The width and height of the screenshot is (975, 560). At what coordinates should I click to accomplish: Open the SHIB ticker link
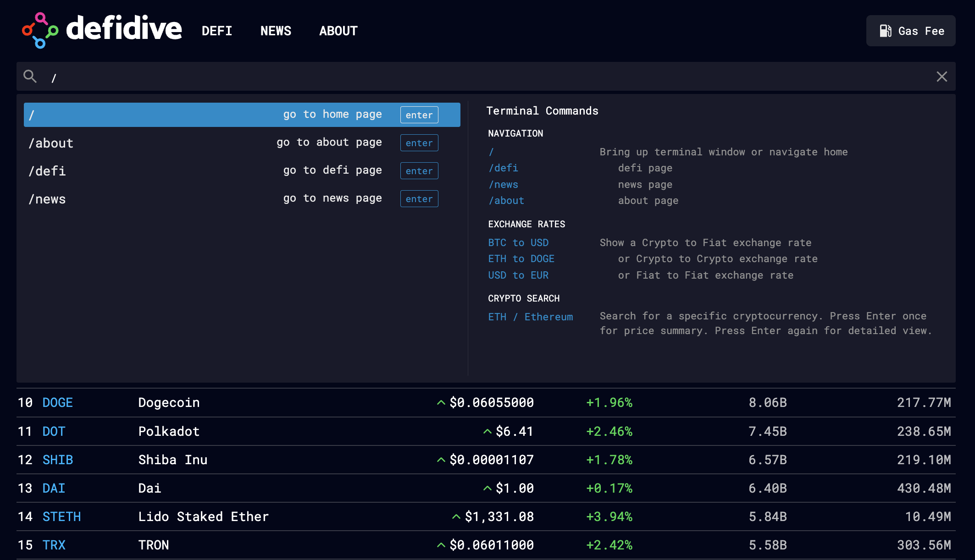click(58, 460)
